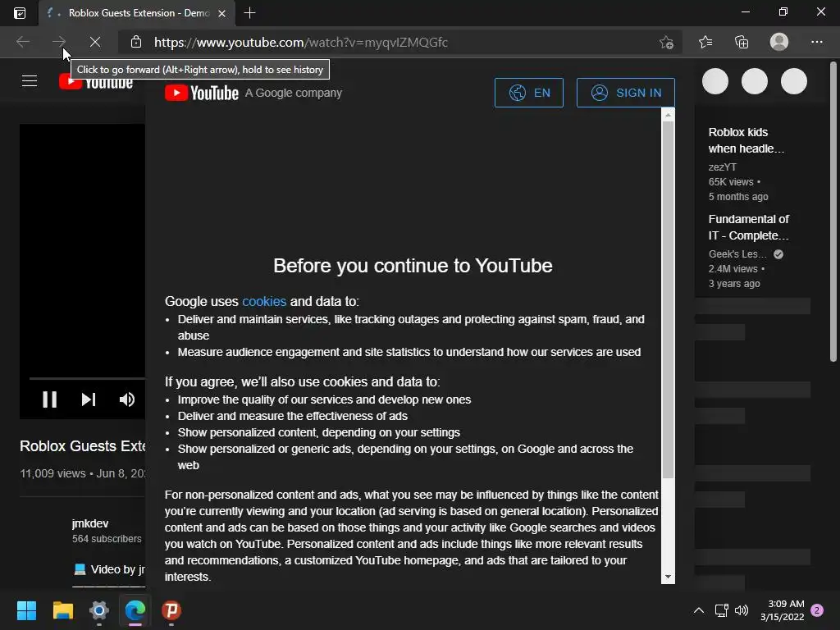Image resolution: width=840 pixels, height=630 pixels.
Task: Change language with EN button
Action: 529,93
